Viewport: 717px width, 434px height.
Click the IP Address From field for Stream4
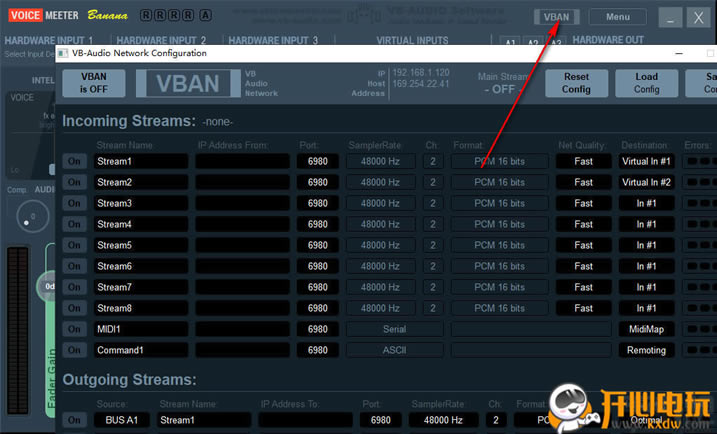(242, 224)
